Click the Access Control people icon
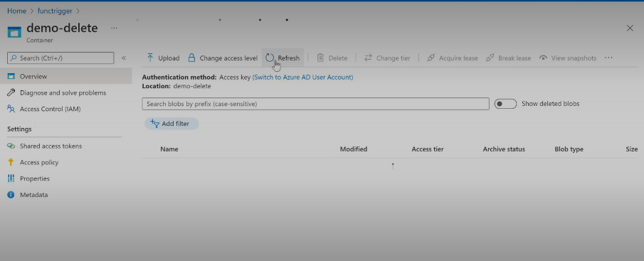 pos(11,109)
